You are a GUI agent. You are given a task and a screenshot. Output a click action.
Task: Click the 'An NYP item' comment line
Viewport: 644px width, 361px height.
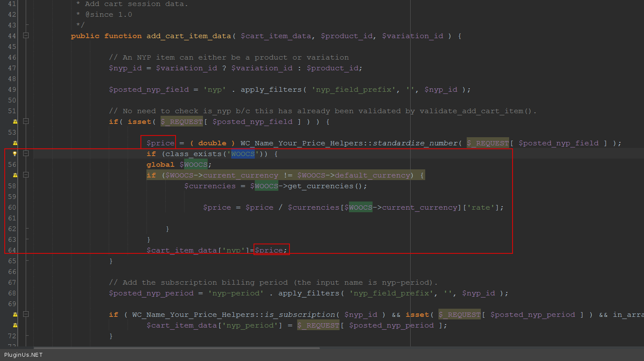229,57
